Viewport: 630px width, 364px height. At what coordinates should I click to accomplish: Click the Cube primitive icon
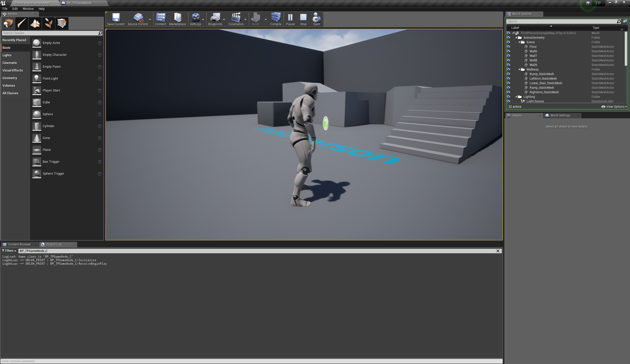37,102
